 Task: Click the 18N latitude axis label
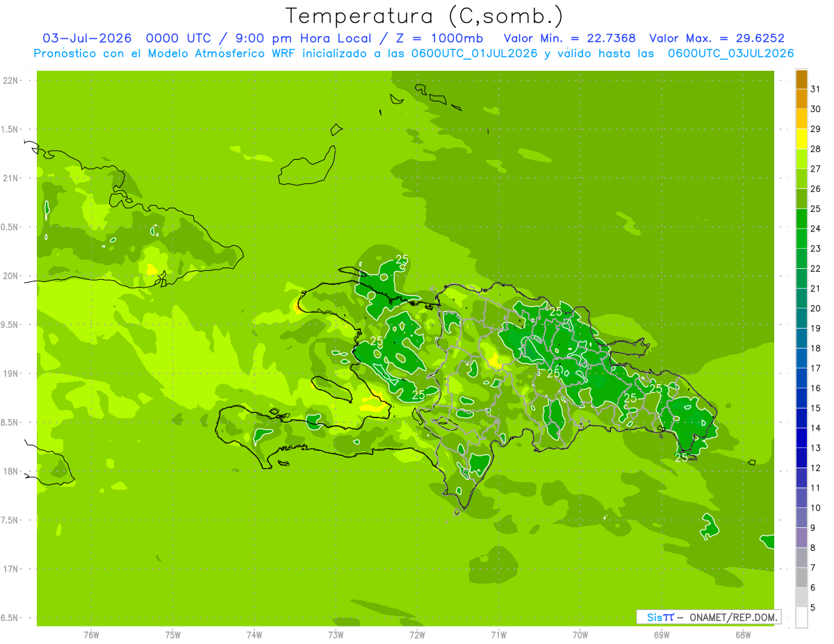(10, 471)
